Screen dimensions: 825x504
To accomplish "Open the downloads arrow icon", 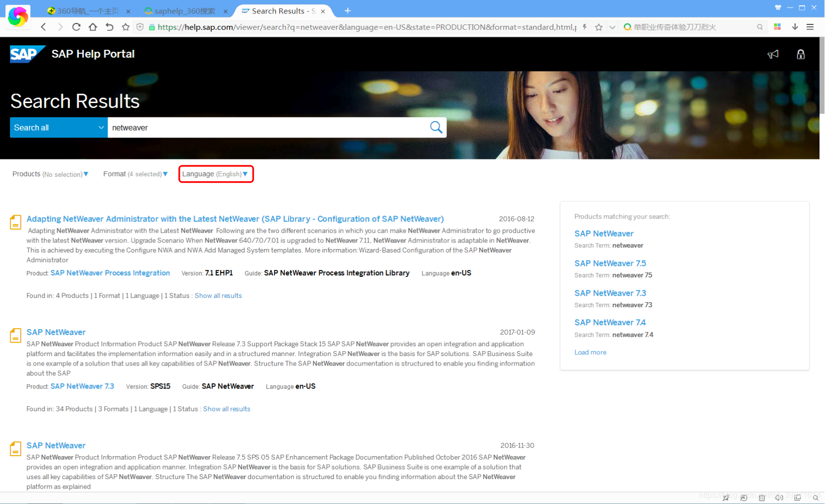I will [795, 27].
